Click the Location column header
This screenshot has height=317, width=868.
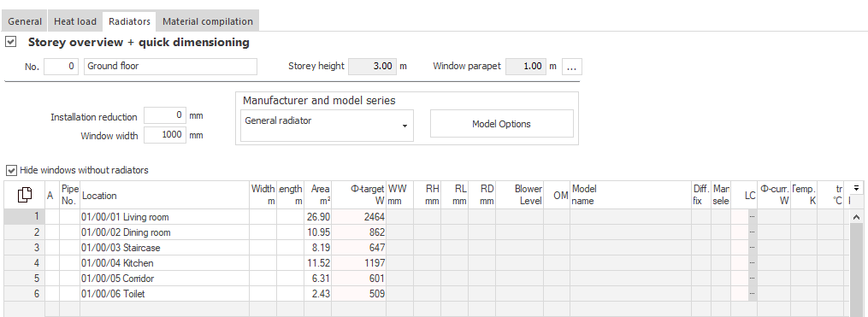tap(164, 196)
